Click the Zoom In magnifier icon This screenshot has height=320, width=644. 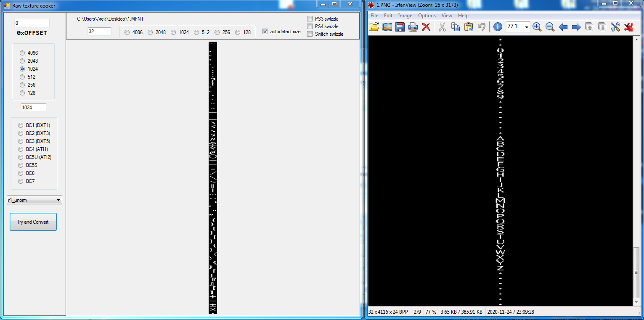coord(537,27)
